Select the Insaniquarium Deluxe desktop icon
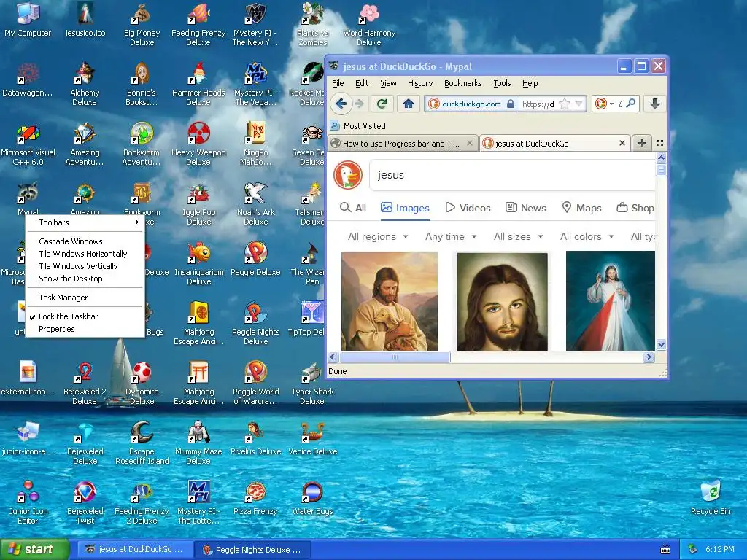The height and width of the screenshot is (560, 747). tap(198, 263)
